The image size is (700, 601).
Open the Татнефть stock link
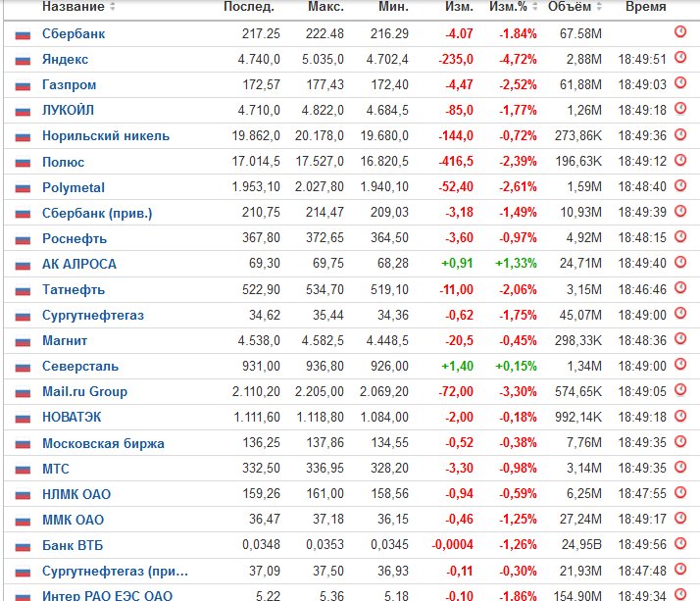74,290
